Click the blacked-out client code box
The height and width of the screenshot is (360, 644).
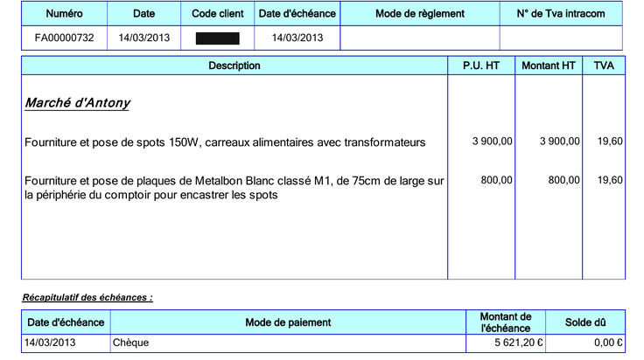[217, 38]
